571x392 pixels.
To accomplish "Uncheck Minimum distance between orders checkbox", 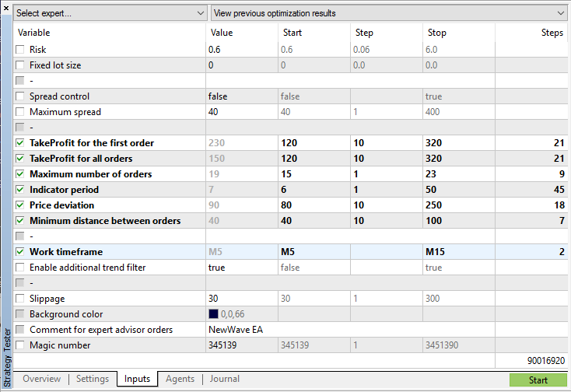I will click(20, 221).
